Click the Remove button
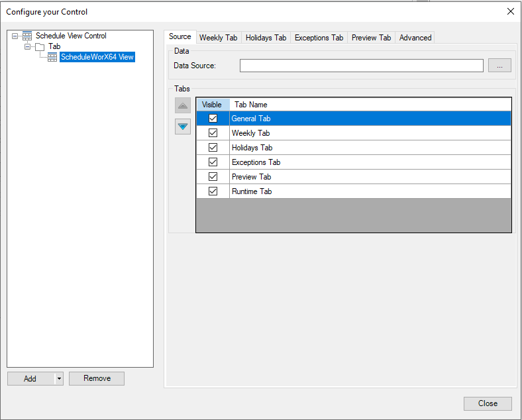Viewport: 522px width, 420px height. (x=97, y=378)
